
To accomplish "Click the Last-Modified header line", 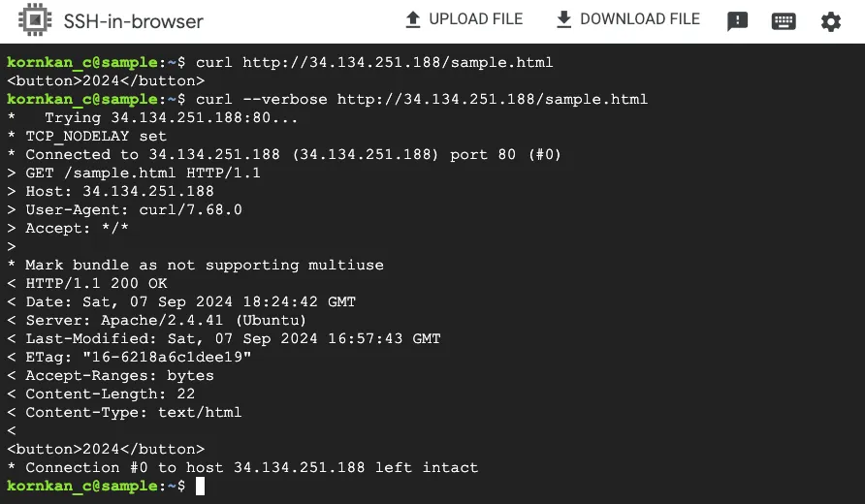I will tap(233, 338).
